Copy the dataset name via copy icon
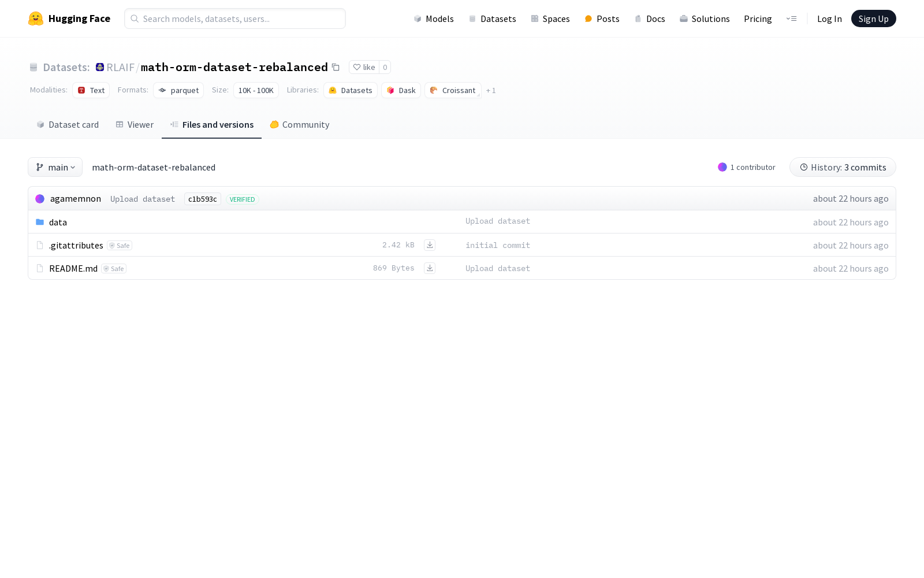Image resolution: width=924 pixels, height=578 pixels. 336,67
